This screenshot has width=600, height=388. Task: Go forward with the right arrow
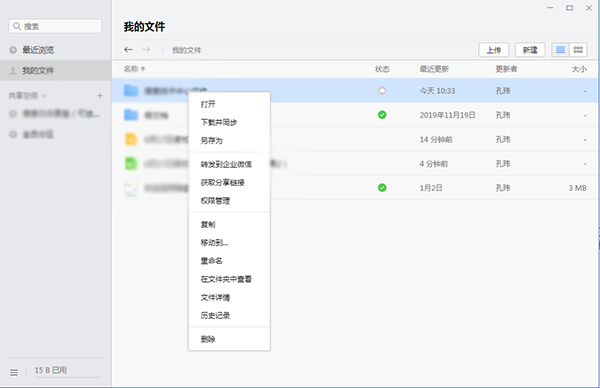coord(146,49)
